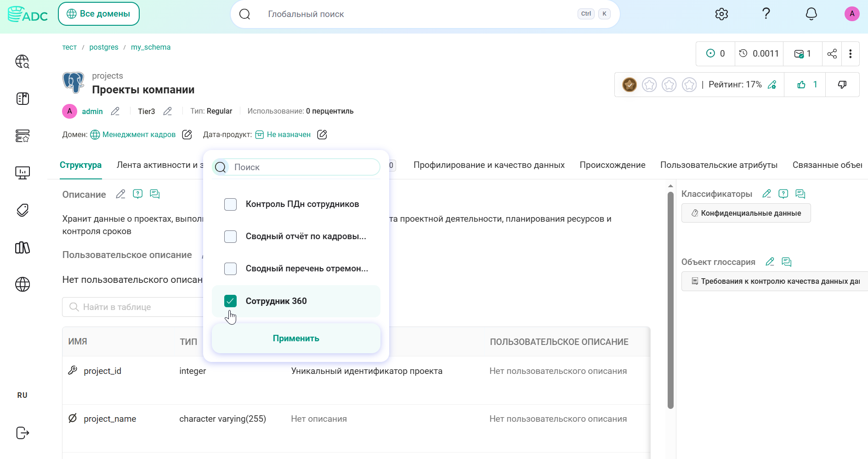Edit Объект глоссария pencil icon
The image size is (868, 459).
[x=770, y=262]
